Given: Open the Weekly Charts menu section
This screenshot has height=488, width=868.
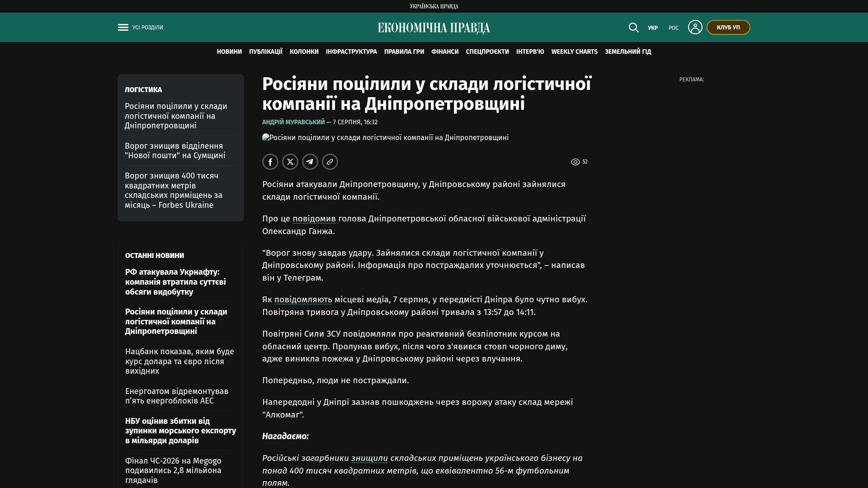Looking at the screenshot, I should [x=575, y=52].
